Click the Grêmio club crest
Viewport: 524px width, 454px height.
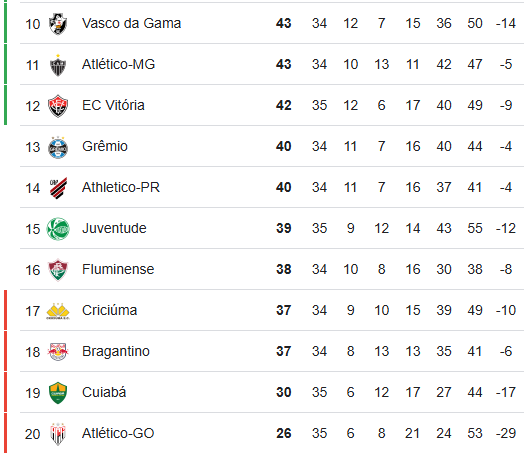(58, 147)
